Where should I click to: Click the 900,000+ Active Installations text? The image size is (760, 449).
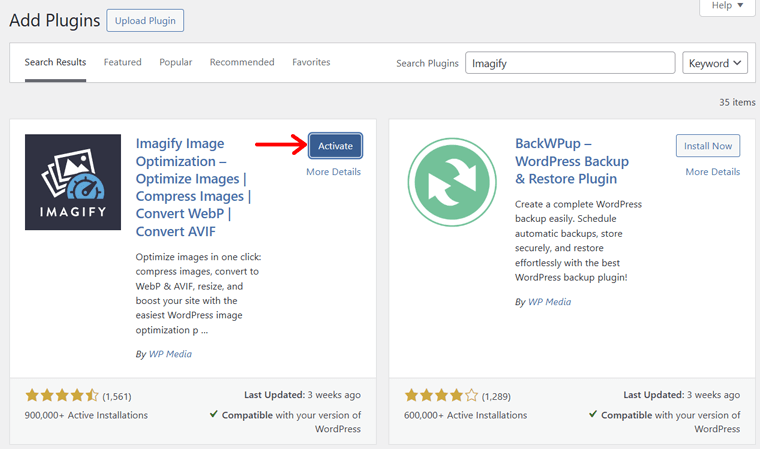[86, 415]
